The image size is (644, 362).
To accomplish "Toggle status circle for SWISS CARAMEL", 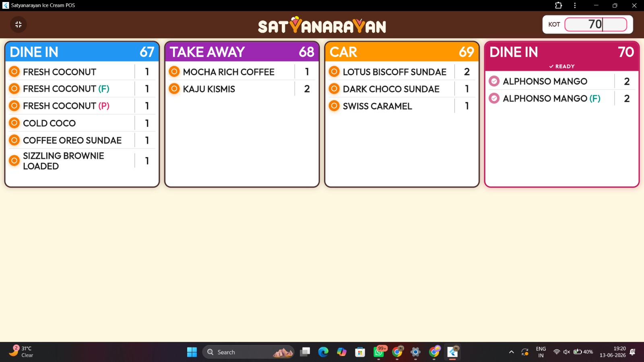I will point(334,106).
